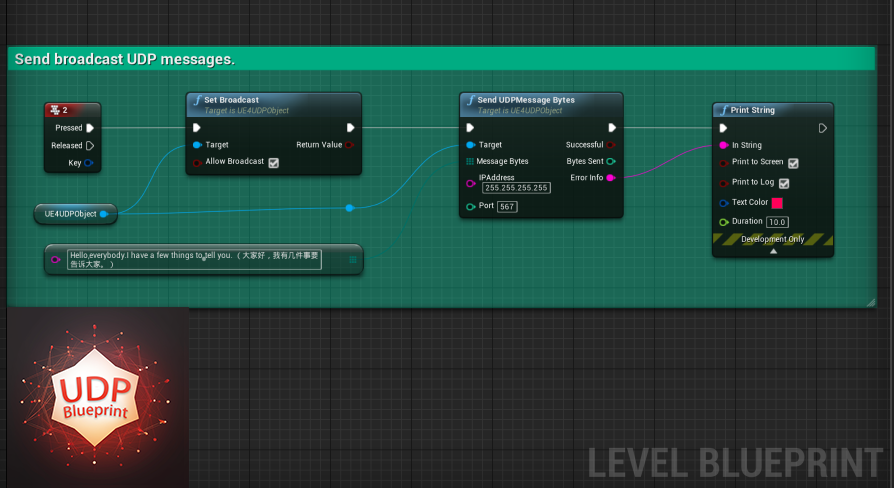The width and height of the screenshot is (894, 488).
Task: Click the Released execution pin on key 2 node
Action: 90,145
